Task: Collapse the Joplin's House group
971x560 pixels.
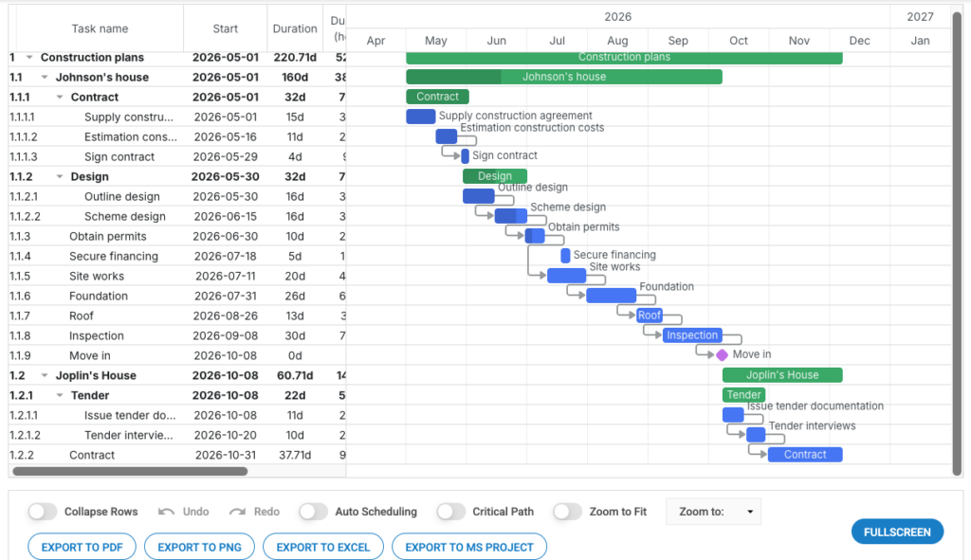Action: coord(45,375)
